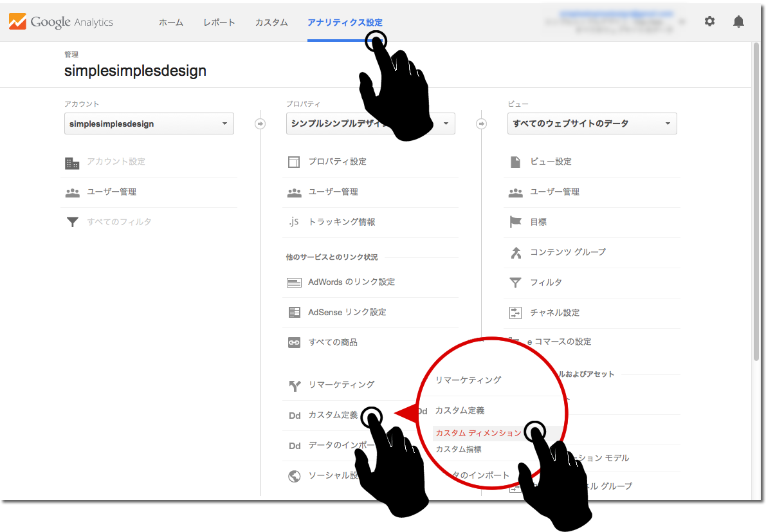
Task: Click the 目標 flag icon
Action: click(x=515, y=222)
